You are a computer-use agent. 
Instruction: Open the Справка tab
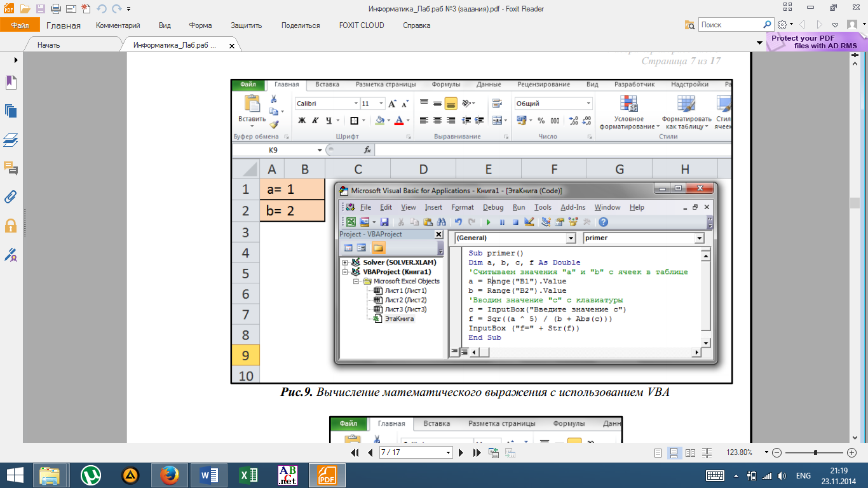pos(417,25)
